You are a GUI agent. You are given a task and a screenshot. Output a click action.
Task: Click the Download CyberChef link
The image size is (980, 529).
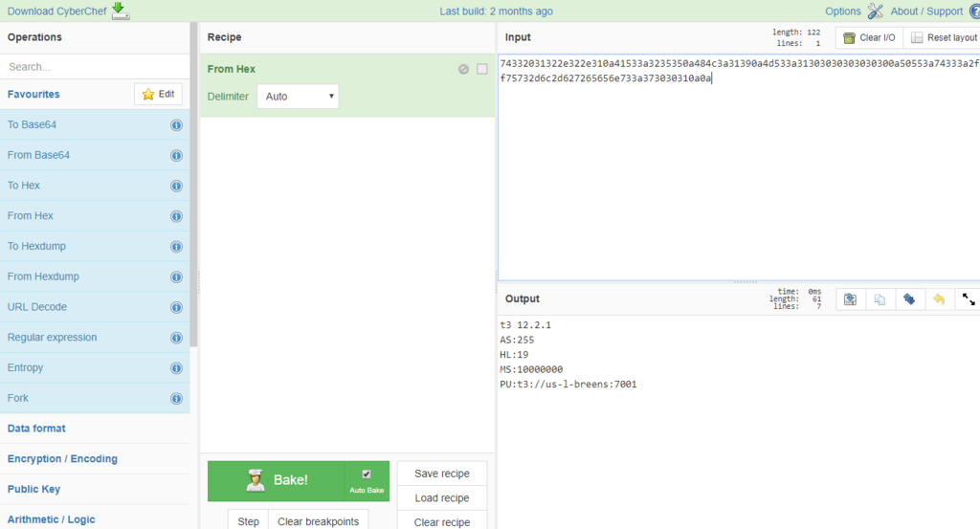(x=56, y=11)
